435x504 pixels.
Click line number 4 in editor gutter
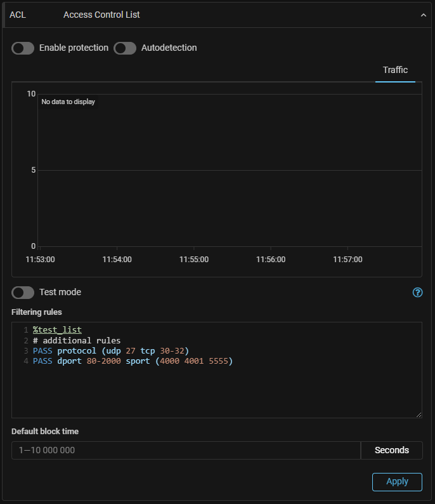coord(25,361)
